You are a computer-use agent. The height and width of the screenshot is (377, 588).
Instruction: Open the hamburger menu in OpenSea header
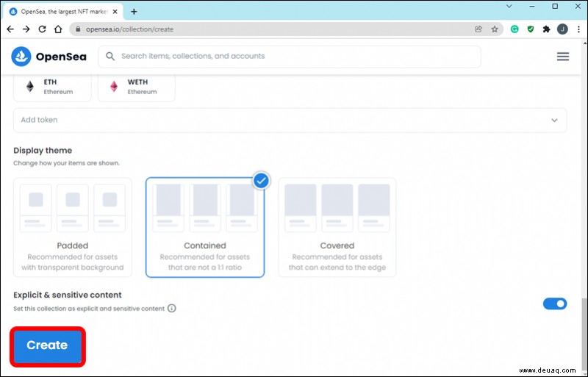pos(562,57)
